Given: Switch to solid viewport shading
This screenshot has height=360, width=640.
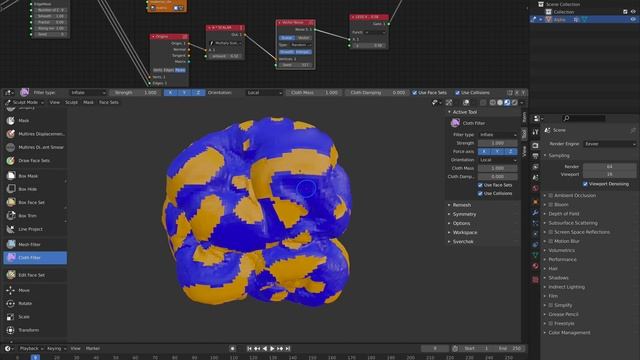Looking at the screenshot, I should [500, 102].
